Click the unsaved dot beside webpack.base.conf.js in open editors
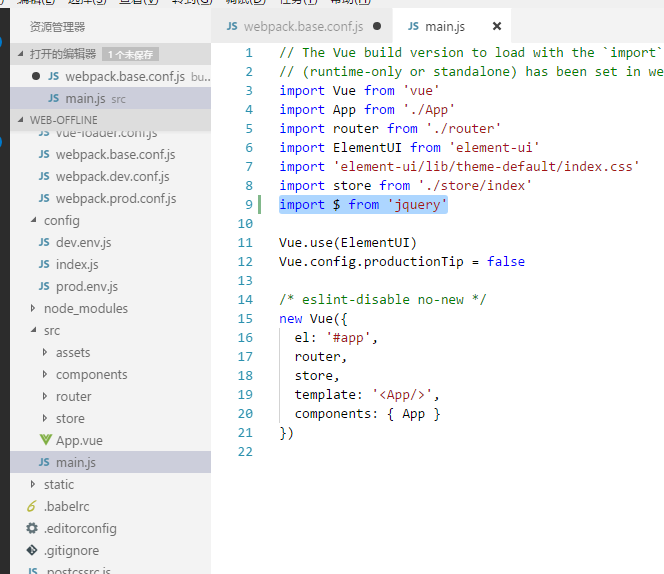This screenshot has width=664, height=574. [x=36, y=76]
